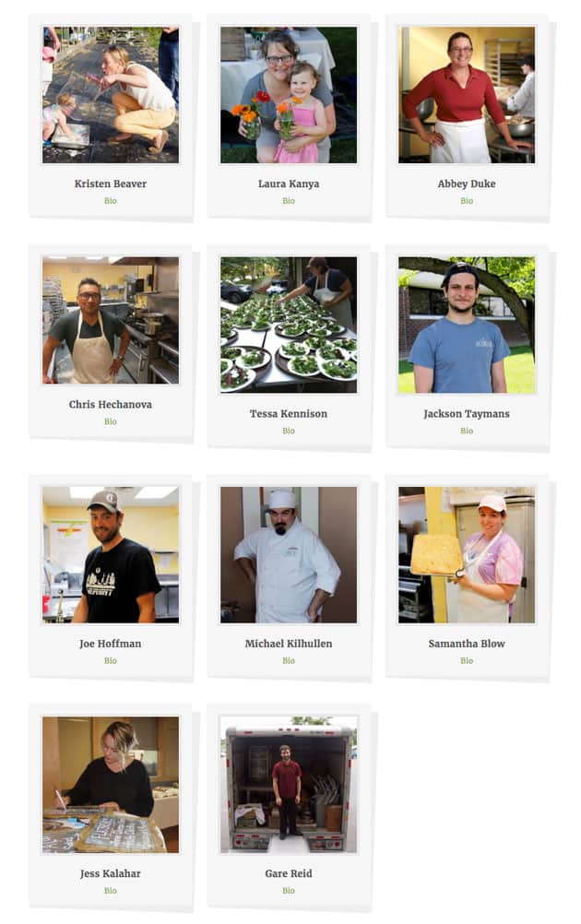Screen dimensions: 581x924
Task: Open Jess Kalahar's Bio link
Action: (110, 891)
